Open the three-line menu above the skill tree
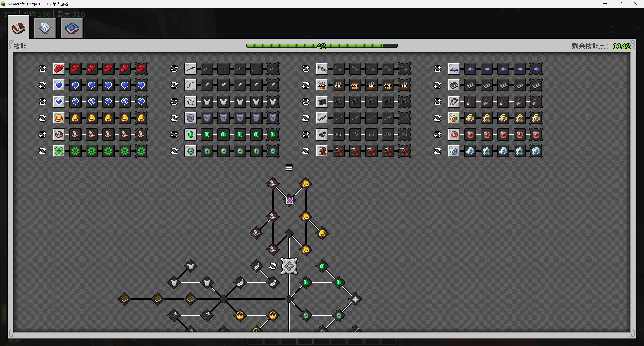 click(289, 167)
